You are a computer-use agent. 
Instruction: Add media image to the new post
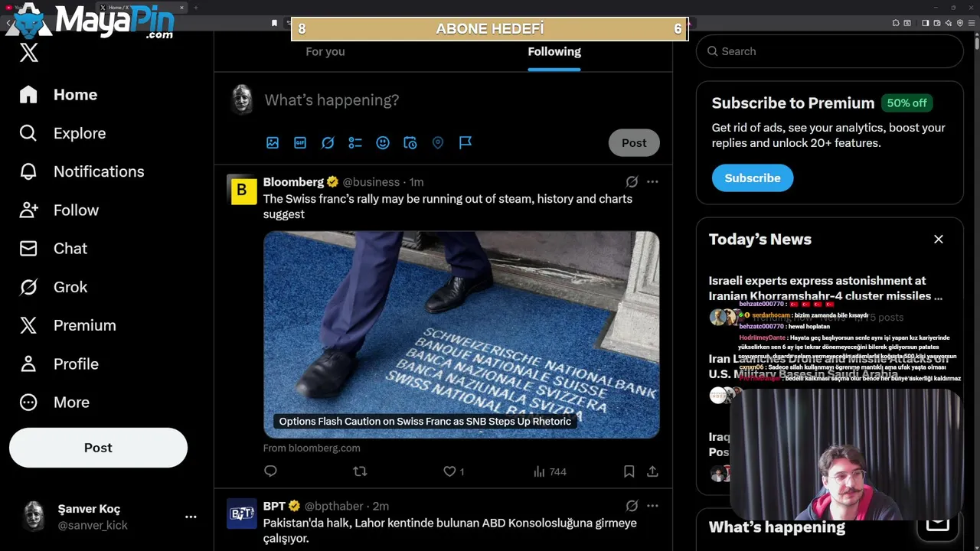(x=273, y=142)
